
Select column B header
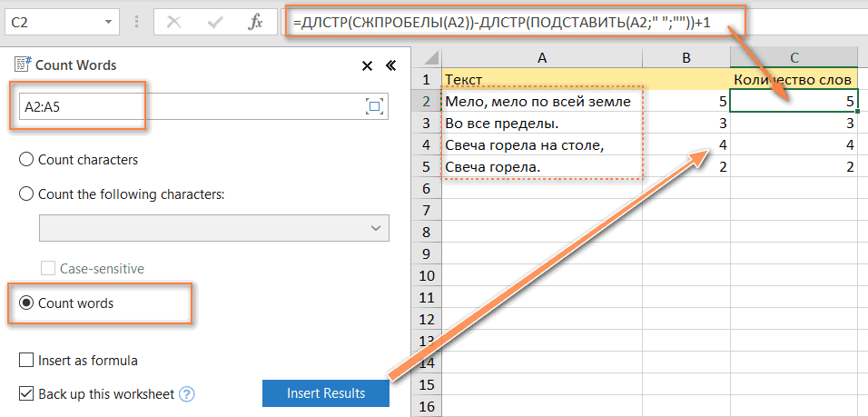686,58
